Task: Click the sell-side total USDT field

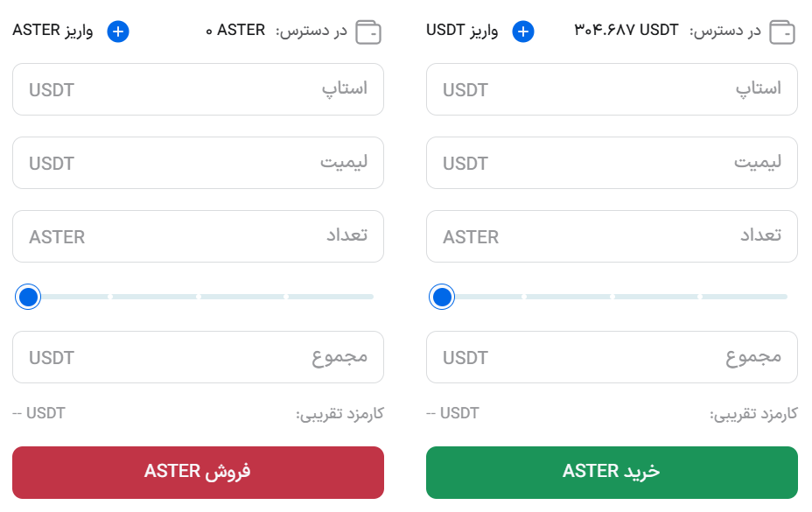Action: pyautogui.click(x=198, y=357)
